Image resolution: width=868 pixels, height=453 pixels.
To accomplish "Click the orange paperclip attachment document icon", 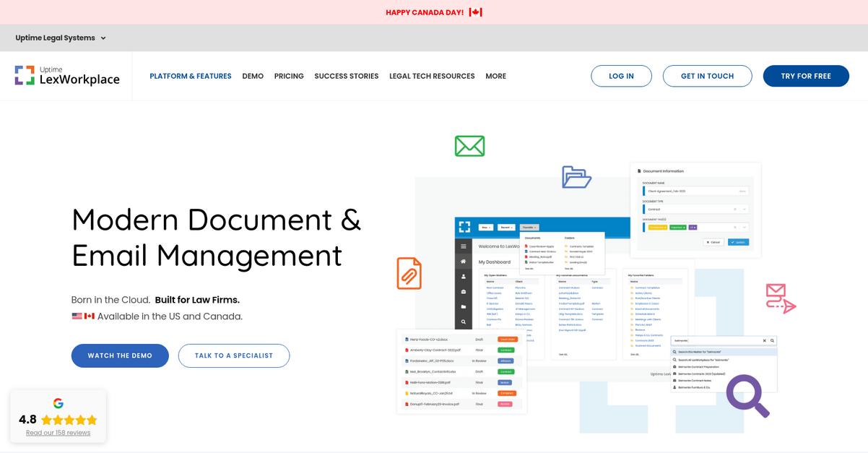I will tap(409, 273).
